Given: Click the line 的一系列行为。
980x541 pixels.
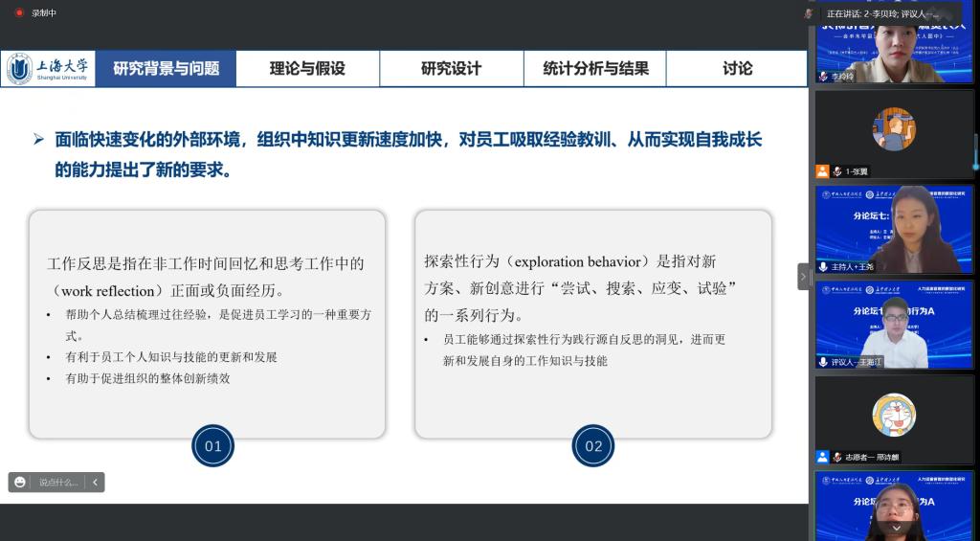Looking at the screenshot, I should pyautogui.click(x=474, y=315).
